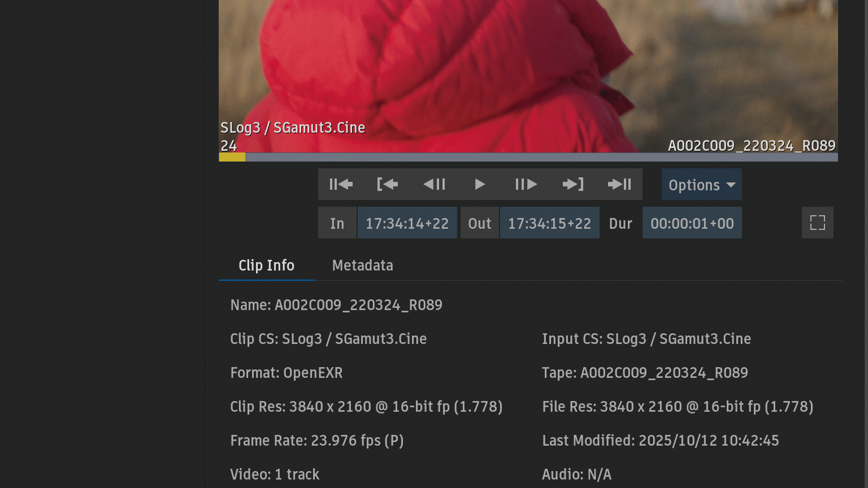Toggle fullscreen viewer icon
This screenshot has height=488, width=868.
click(x=817, y=223)
